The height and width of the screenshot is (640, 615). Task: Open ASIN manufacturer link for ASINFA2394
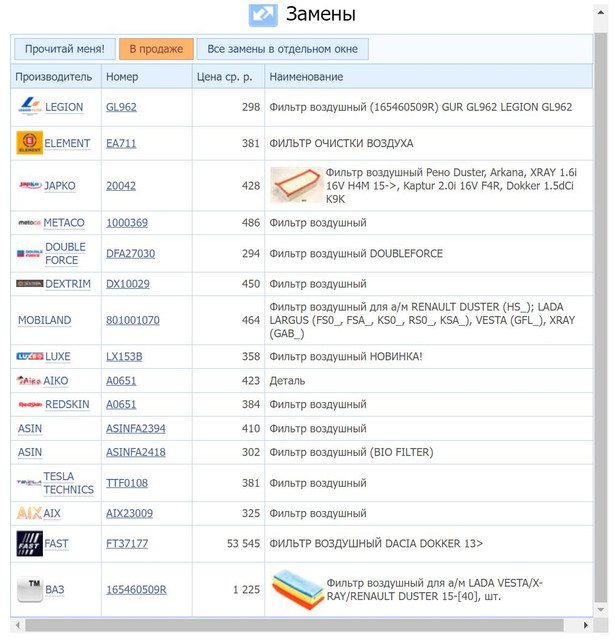pyautogui.click(x=30, y=429)
